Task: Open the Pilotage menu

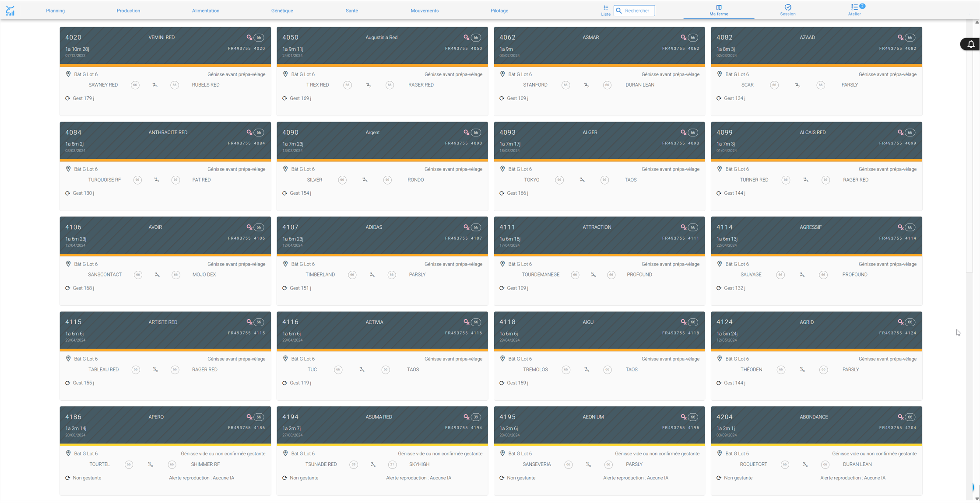Action: click(499, 10)
